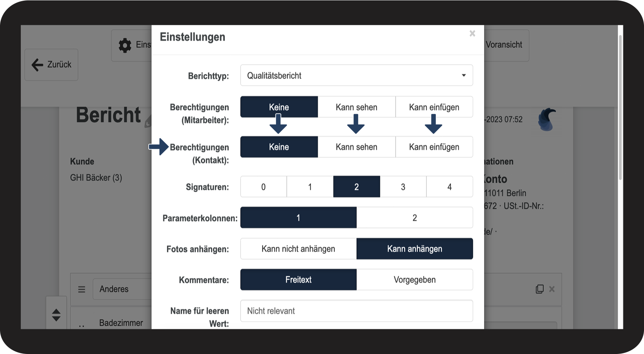Click the page vertical scrollbar
Screen dimensions: 644x354
pyautogui.click(x=620, y=109)
